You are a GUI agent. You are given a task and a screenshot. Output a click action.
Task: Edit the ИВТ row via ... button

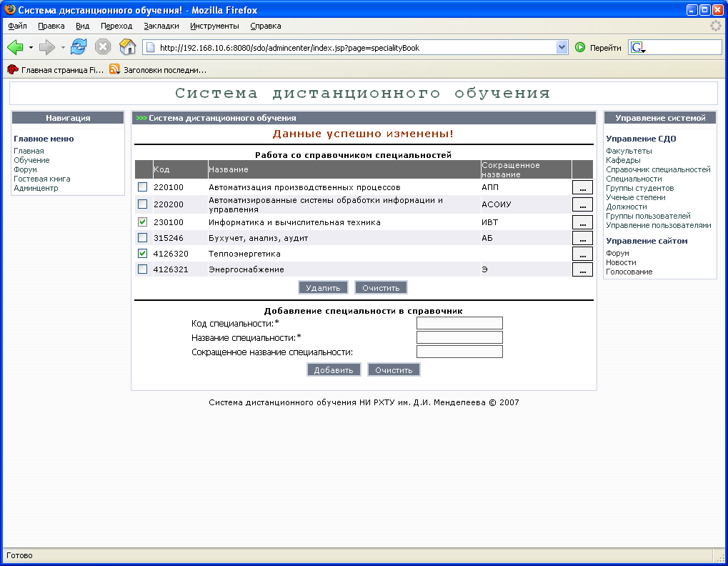582,222
